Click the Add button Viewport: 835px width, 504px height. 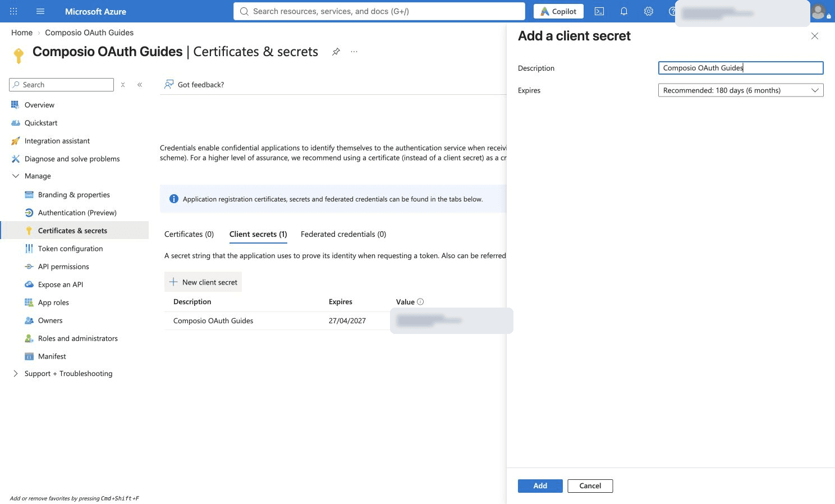(x=540, y=486)
